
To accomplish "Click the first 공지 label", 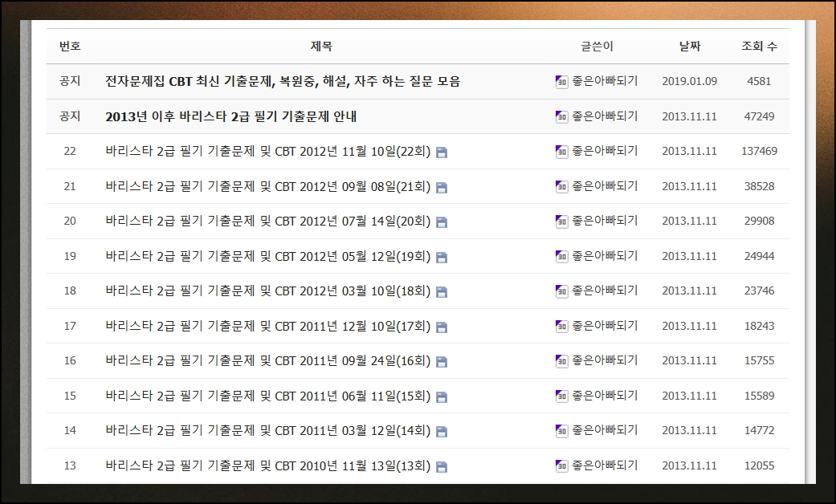I will click(x=70, y=82).
